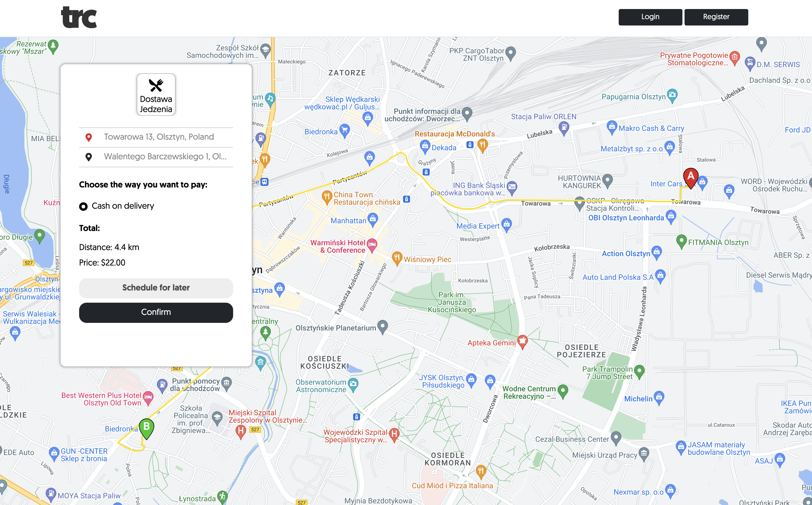Open the Login page
Viewport: 812px width, 505px height.
click(x=650, y=17)
